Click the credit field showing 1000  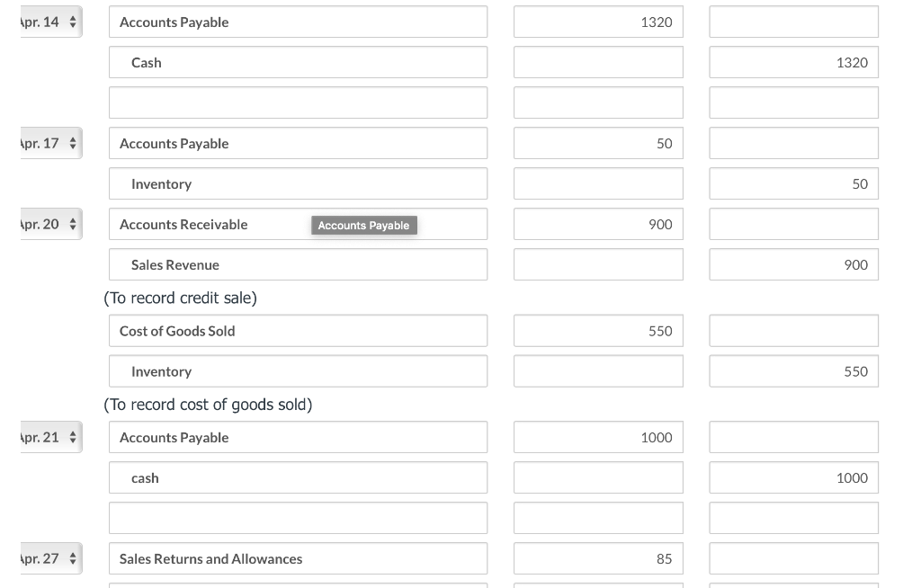[x=793, y=477]
